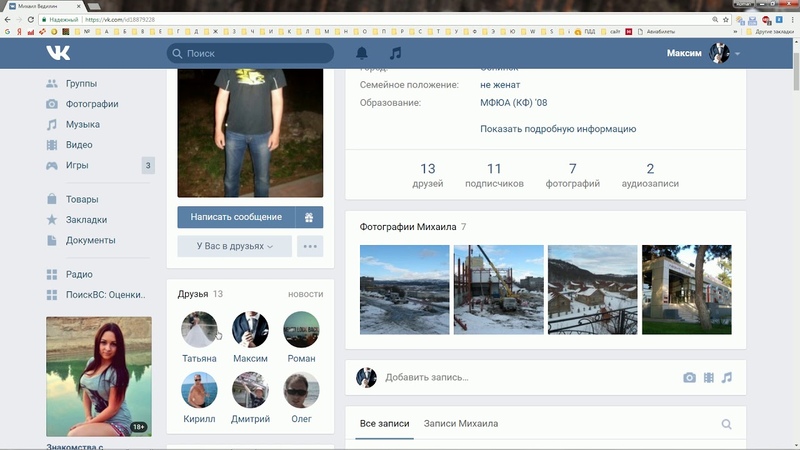800x450 pixels.
Task: Click новости link in friends block
Action: 306,294
